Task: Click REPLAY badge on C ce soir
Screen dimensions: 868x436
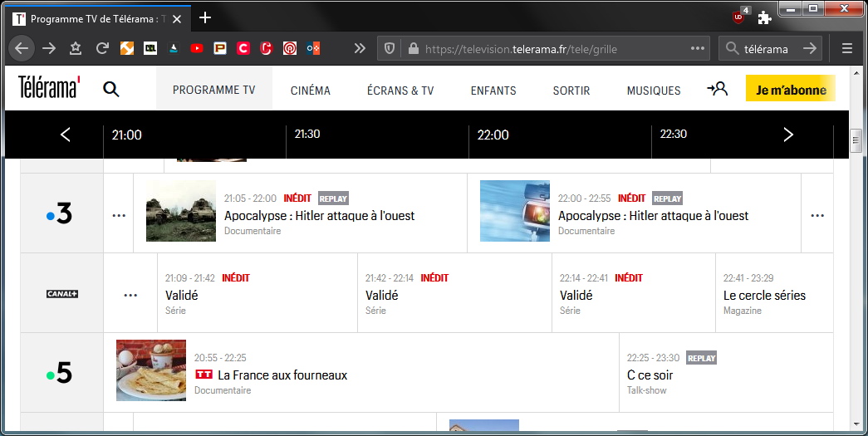Action: point(701,358)
